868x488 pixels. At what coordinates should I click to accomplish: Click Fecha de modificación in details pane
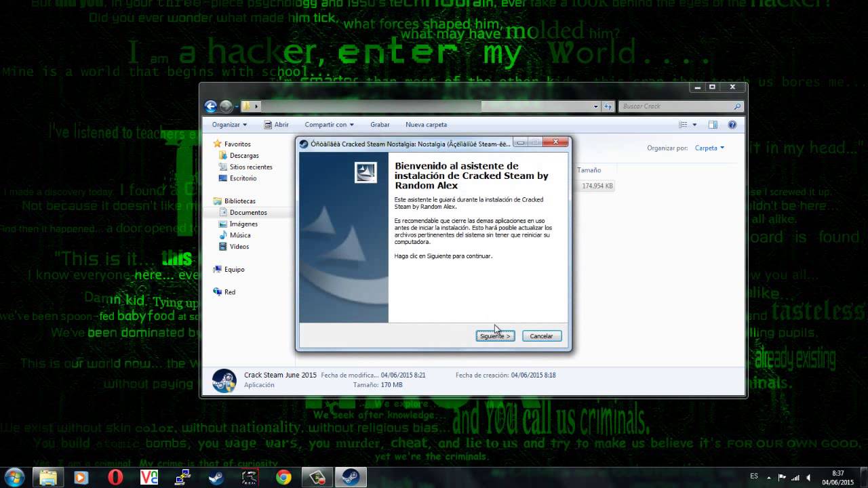pyautogui.click(x=373, y=375)
